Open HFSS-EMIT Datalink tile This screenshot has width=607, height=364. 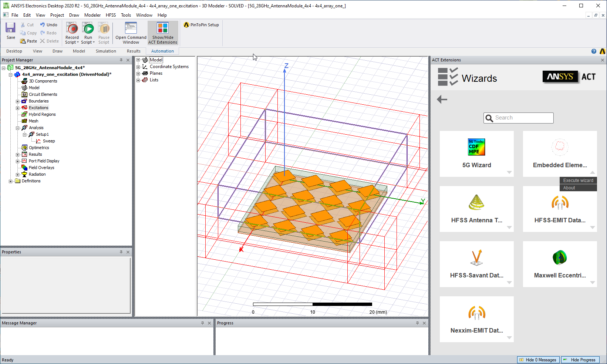point(560,209)
